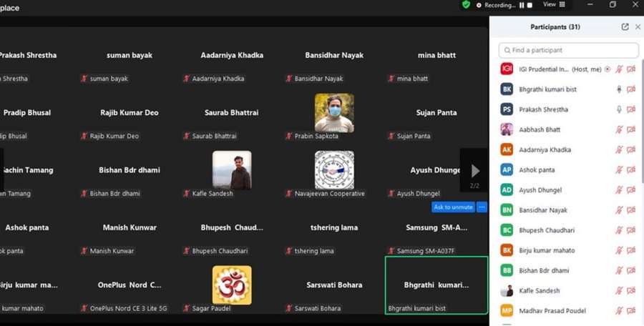Click the IGI Prudential host avatar icon

pyautogui.click(x=507, y=69)
